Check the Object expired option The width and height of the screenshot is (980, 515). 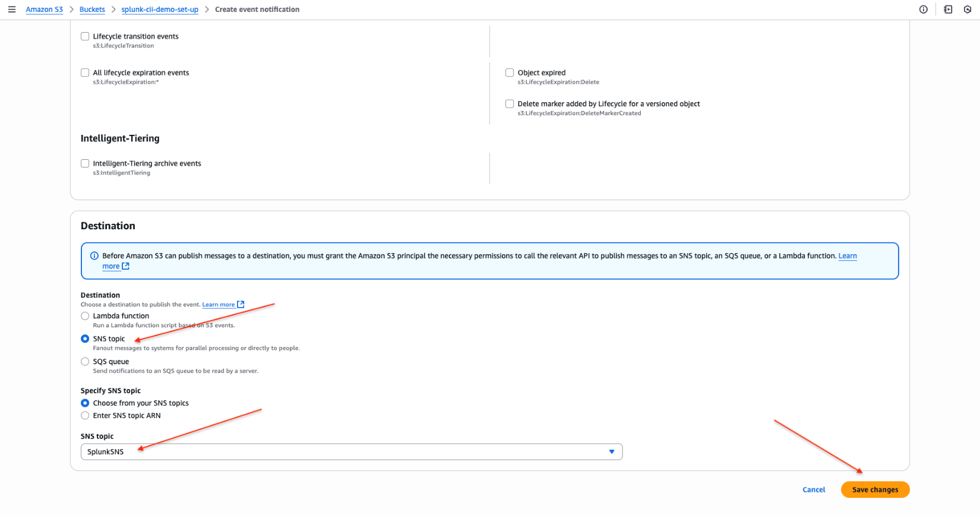tap(510, 73)
